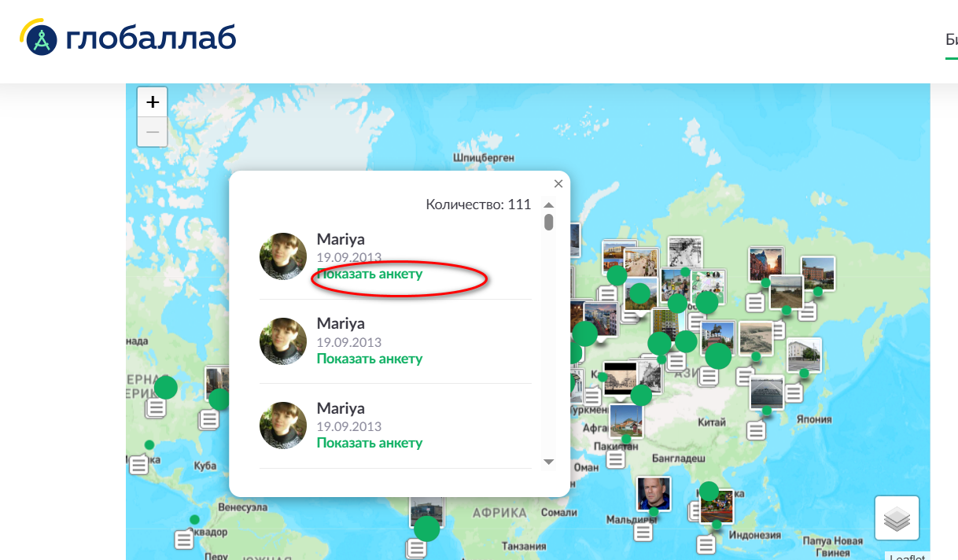This screenshot has width=958, height=560.
Task: Click the first Mariya avatar photo
Action: click(283, 256)
